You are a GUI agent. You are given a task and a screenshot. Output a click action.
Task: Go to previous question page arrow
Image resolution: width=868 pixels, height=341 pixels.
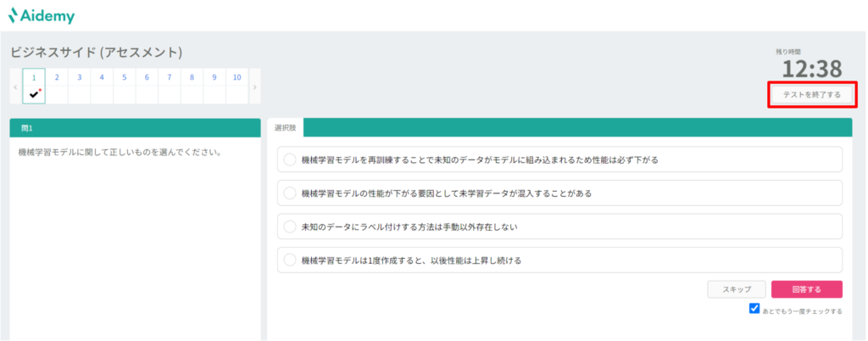pos(15,87)
